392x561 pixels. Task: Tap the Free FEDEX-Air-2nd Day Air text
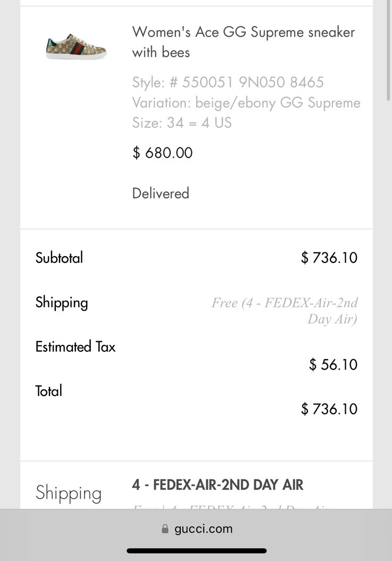[x=285, y=311]
